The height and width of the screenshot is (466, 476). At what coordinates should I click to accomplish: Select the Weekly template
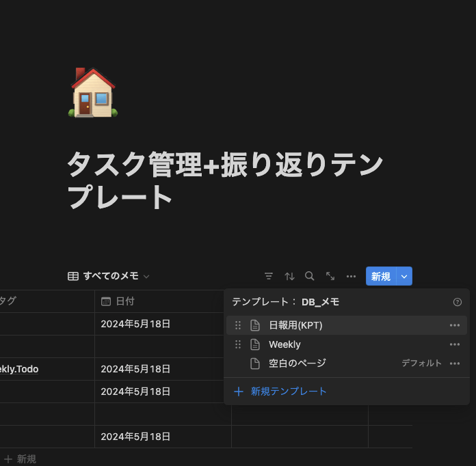[346, 344]
